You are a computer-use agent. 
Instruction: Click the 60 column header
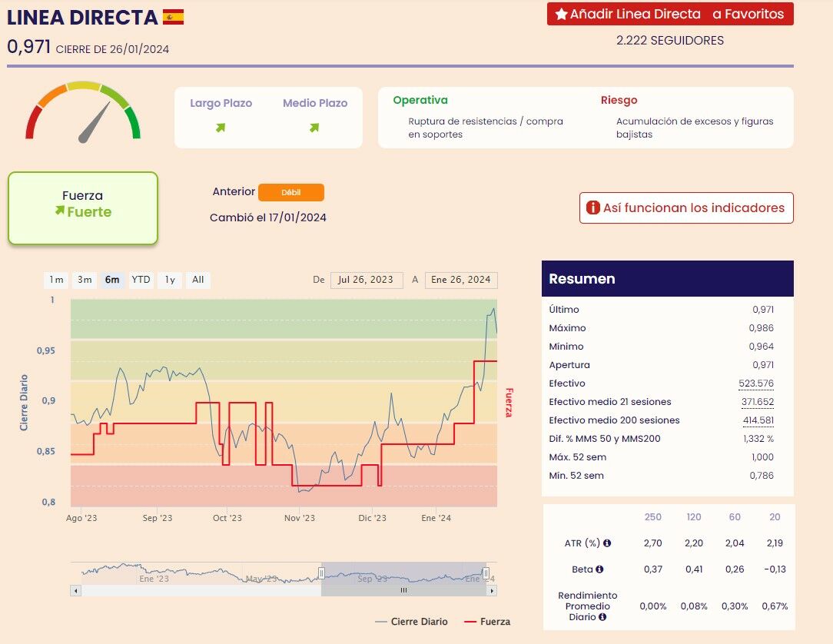click(x=735, y=517)
